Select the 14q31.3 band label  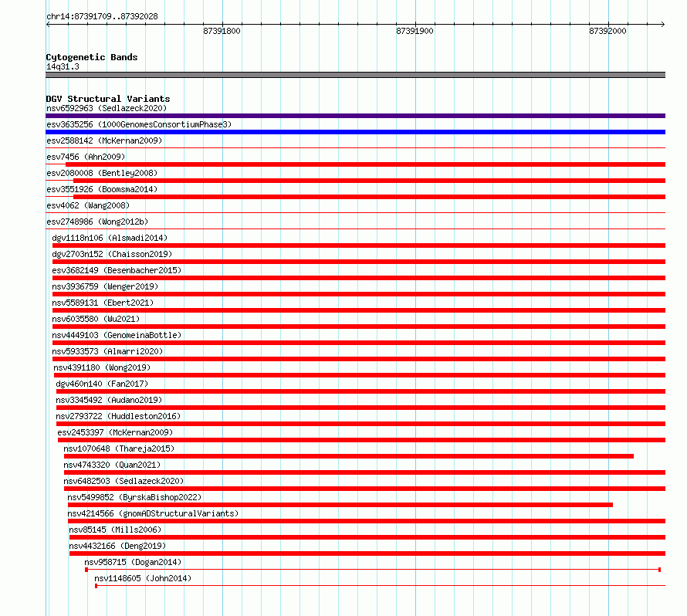point(63,66)
